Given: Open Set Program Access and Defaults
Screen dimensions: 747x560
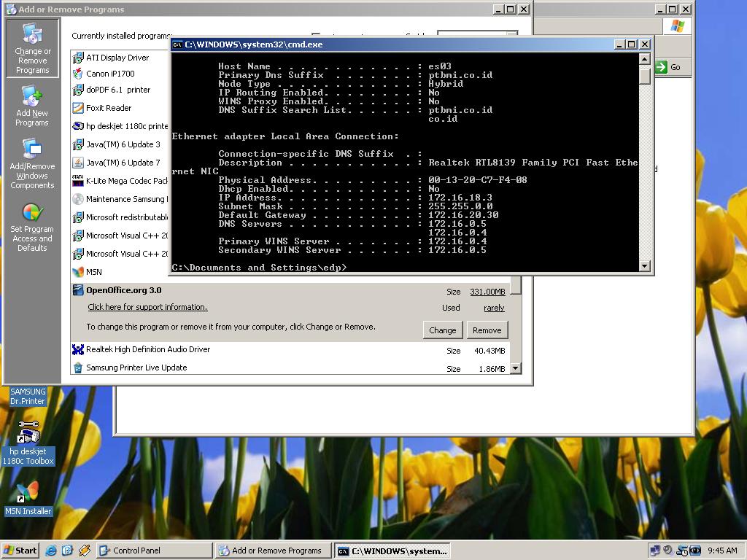Looking at the screenshot, I should point(32,227).
